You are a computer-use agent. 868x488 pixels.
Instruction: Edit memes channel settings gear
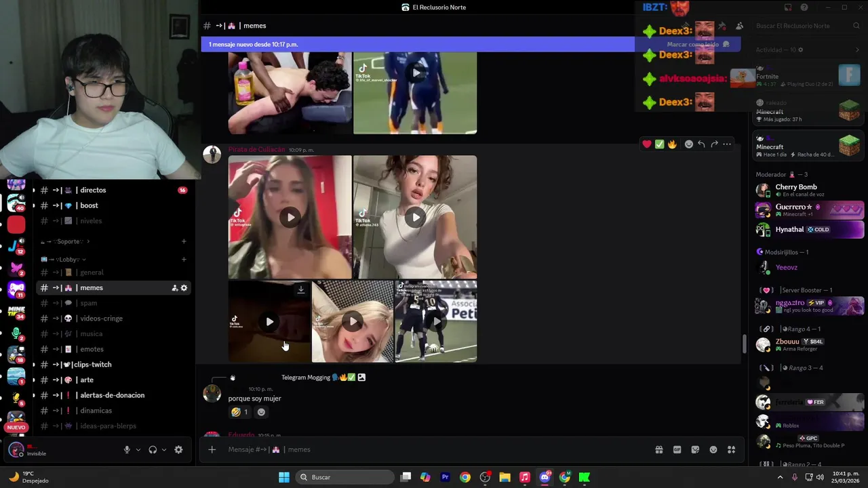click(184, 288)
